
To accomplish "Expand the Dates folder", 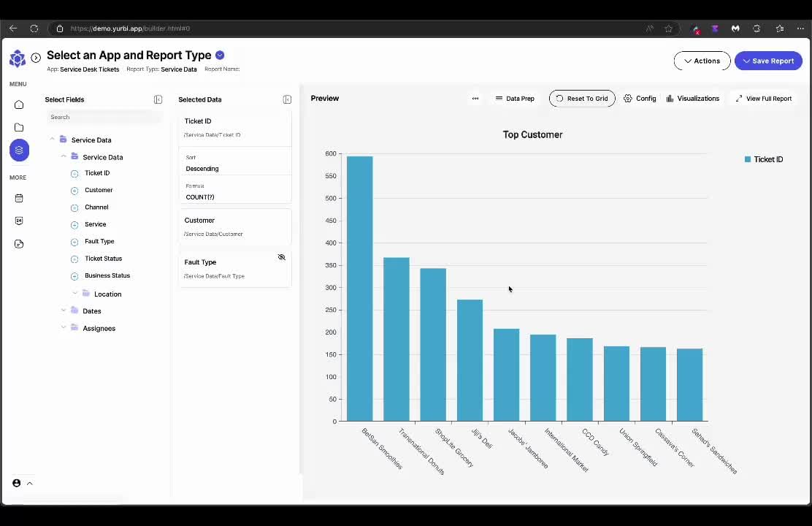I will [64, 311].
